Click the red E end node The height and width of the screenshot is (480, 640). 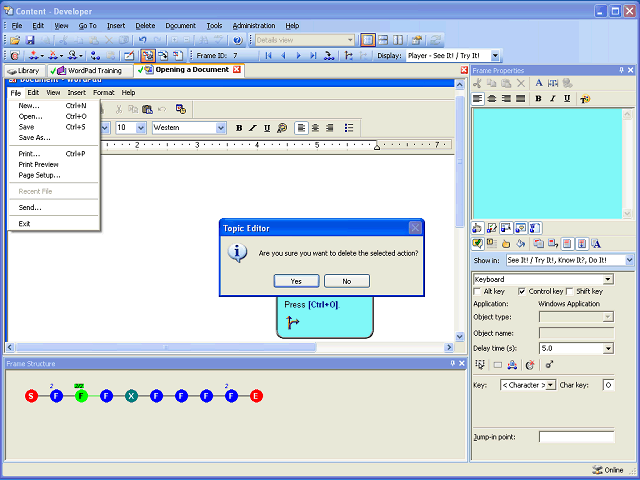click(x=256, y=396)
